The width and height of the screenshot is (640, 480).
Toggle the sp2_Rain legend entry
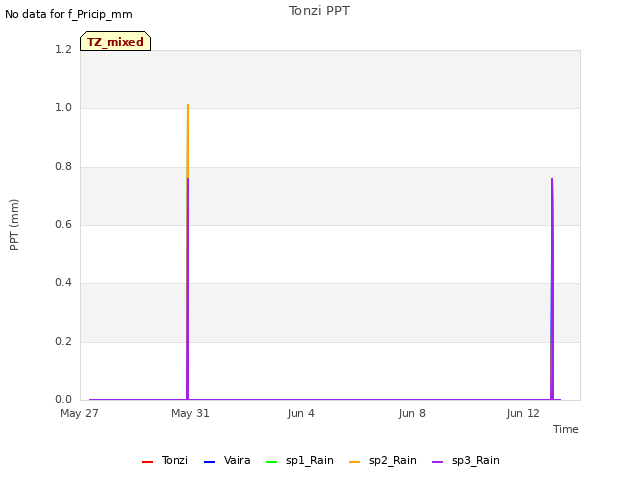pyautogui.click(x=383, y=460)
